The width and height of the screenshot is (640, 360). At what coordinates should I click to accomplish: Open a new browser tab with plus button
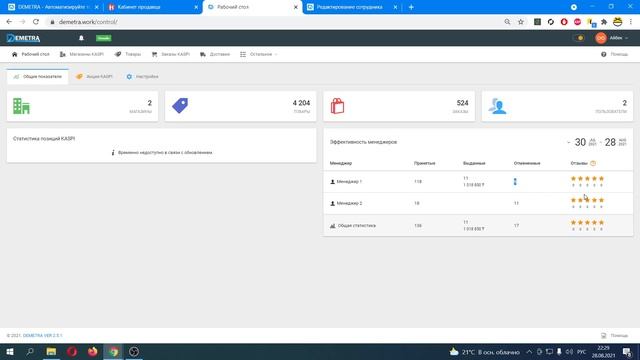(411, 7)
